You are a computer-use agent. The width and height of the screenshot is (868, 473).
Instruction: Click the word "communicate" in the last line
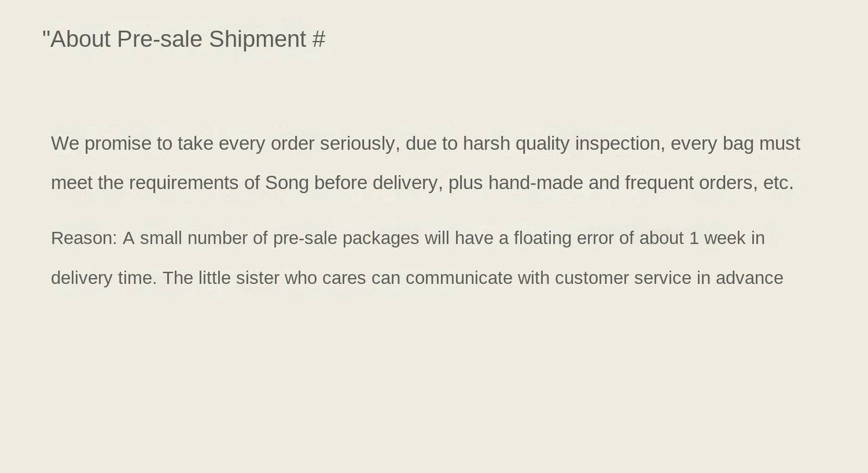(459, 279)
